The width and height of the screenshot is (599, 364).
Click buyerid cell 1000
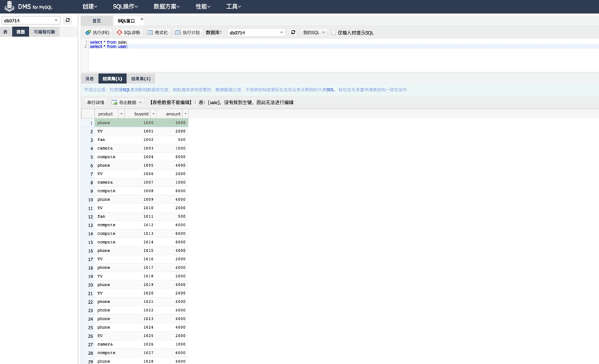tap(141, 122)
